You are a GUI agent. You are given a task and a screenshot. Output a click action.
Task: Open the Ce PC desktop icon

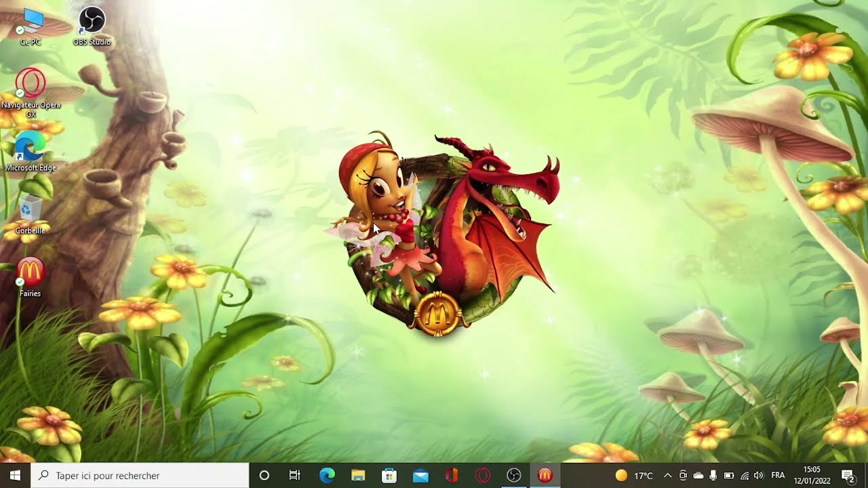click(x=31, y=26)
